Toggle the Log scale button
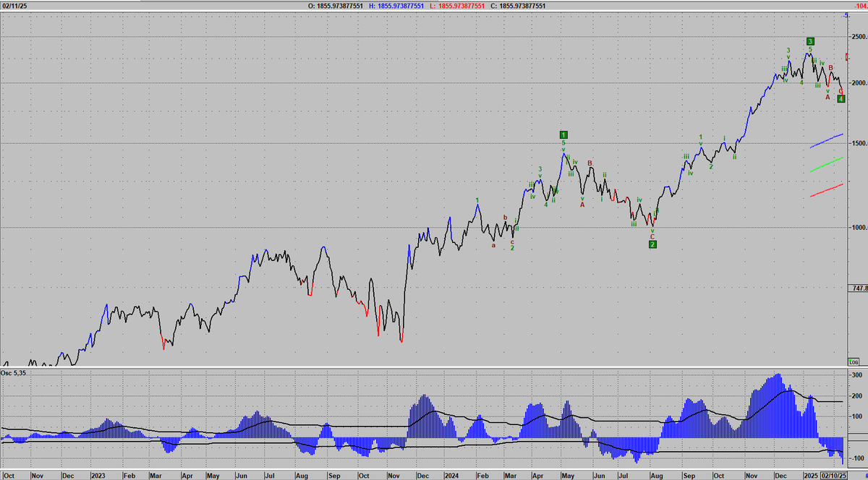Screen dimensions: 868x480 855,361
